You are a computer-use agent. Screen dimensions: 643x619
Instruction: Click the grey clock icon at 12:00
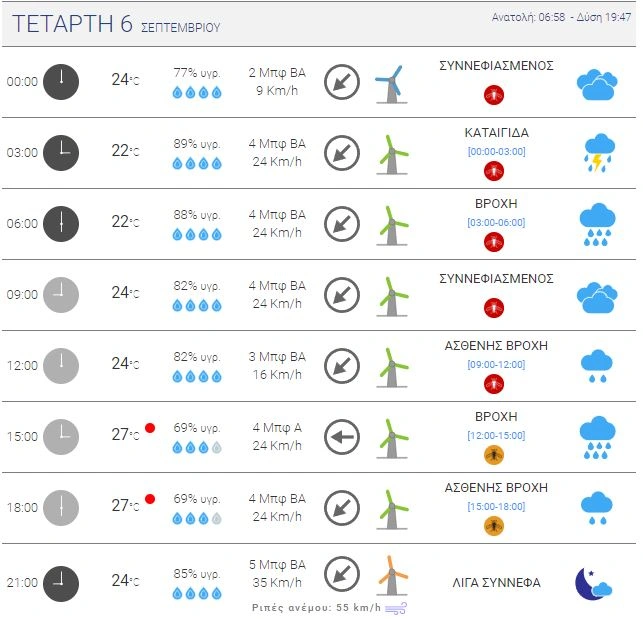coord(61,365)
